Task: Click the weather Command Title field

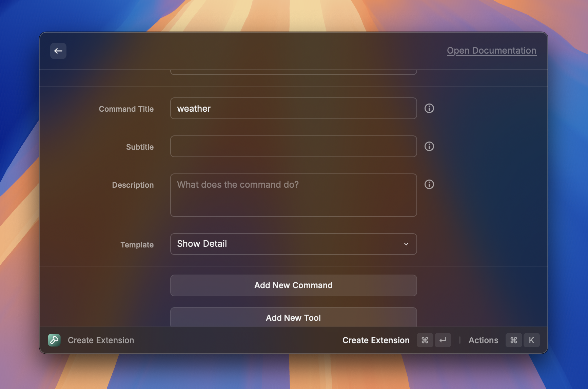Action: click(293, 108)
